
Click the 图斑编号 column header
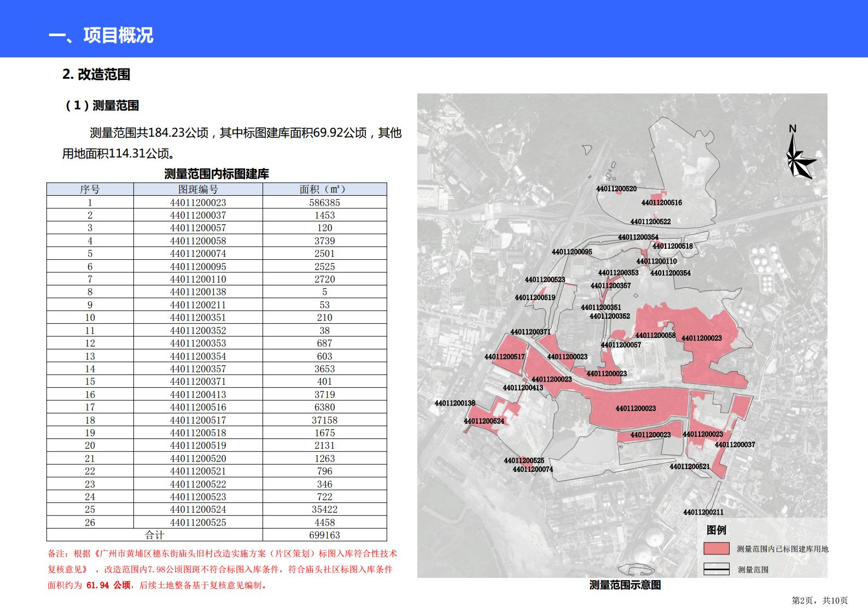click(x=198, y=189)
